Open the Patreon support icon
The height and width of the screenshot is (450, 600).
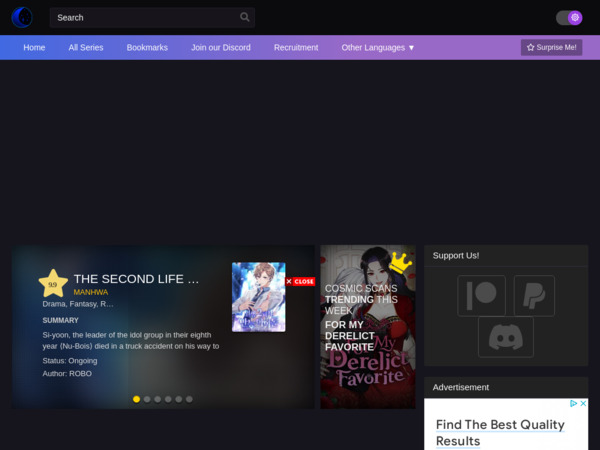481,295
